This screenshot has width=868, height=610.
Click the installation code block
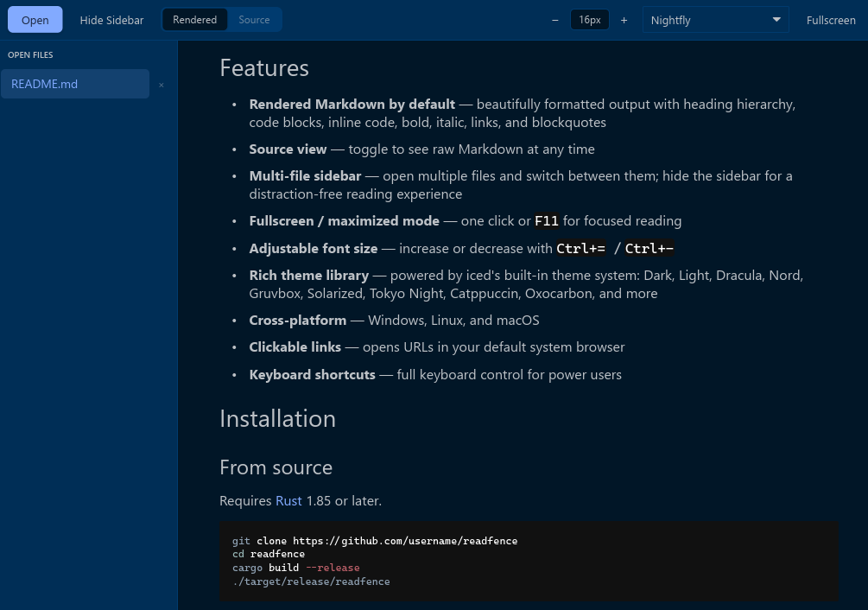(529, 561)
